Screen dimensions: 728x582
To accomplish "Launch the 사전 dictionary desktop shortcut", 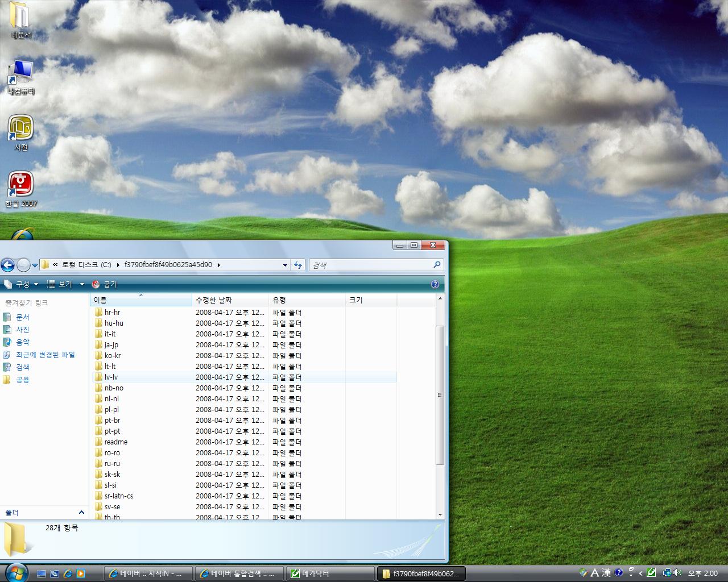I will coord(21,133).
